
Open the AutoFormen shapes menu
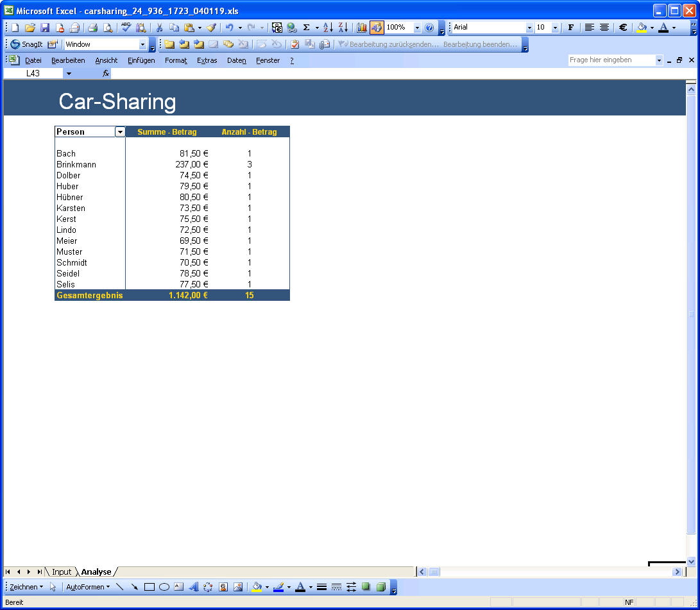pos(88,587)
